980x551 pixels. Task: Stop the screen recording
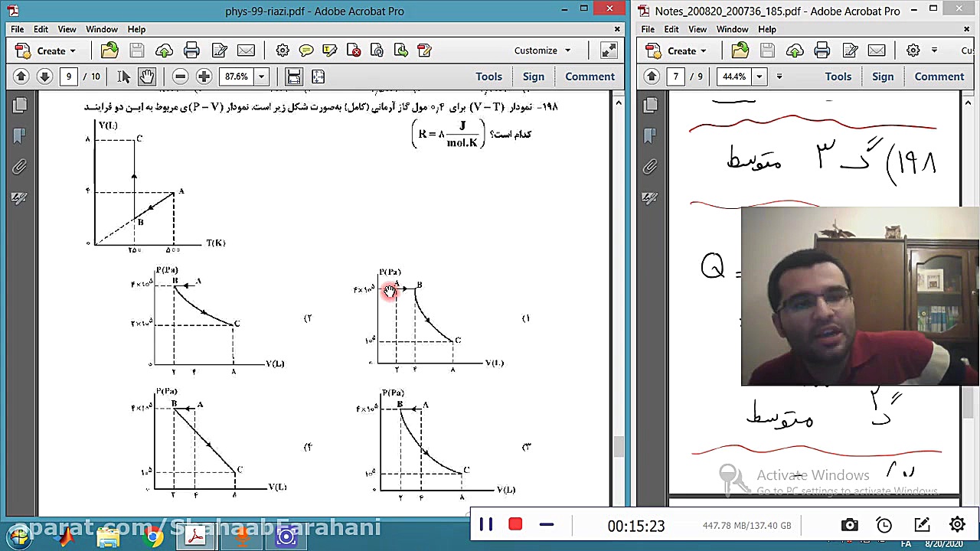point(514,524)
